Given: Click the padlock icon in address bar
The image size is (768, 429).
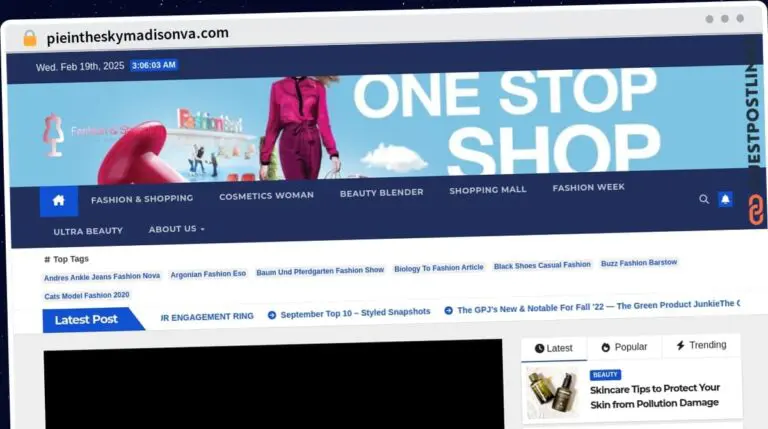Looking at the screenshot, I should click(x=30, y=38).
